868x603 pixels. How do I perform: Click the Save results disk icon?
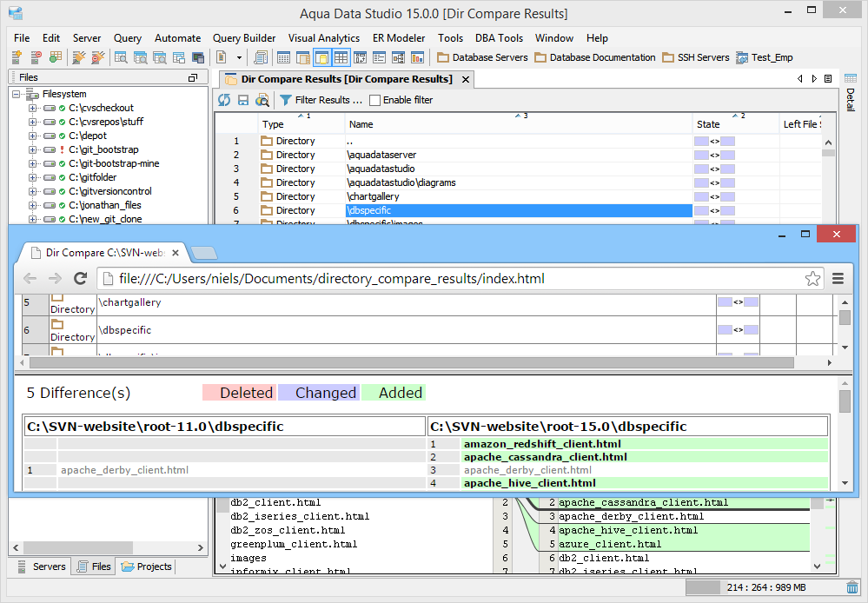tap(243, 100)
